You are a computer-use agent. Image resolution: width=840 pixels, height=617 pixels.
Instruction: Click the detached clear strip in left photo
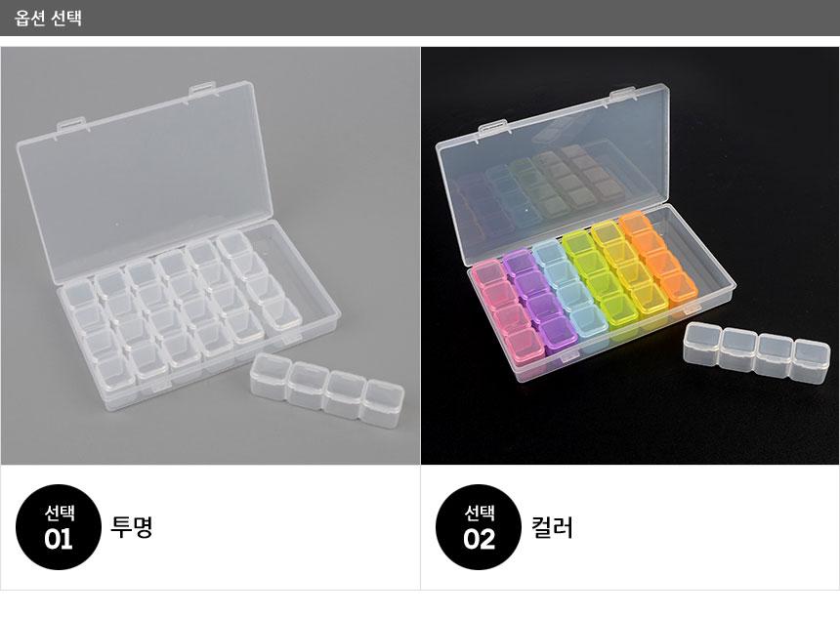click(x=327, y=390)
